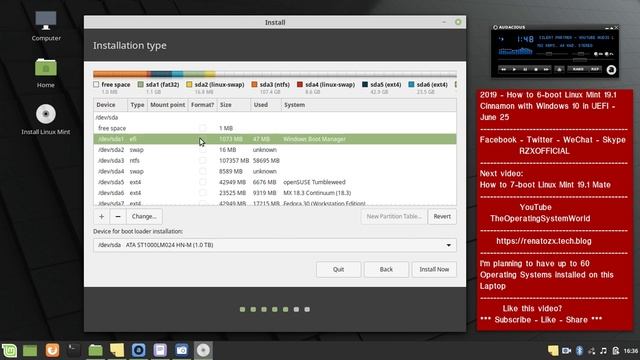Image resolution: width=640 pixels, height=360 pixels.
Task: Open the network connection tray icon
Action: click(591, 351)
